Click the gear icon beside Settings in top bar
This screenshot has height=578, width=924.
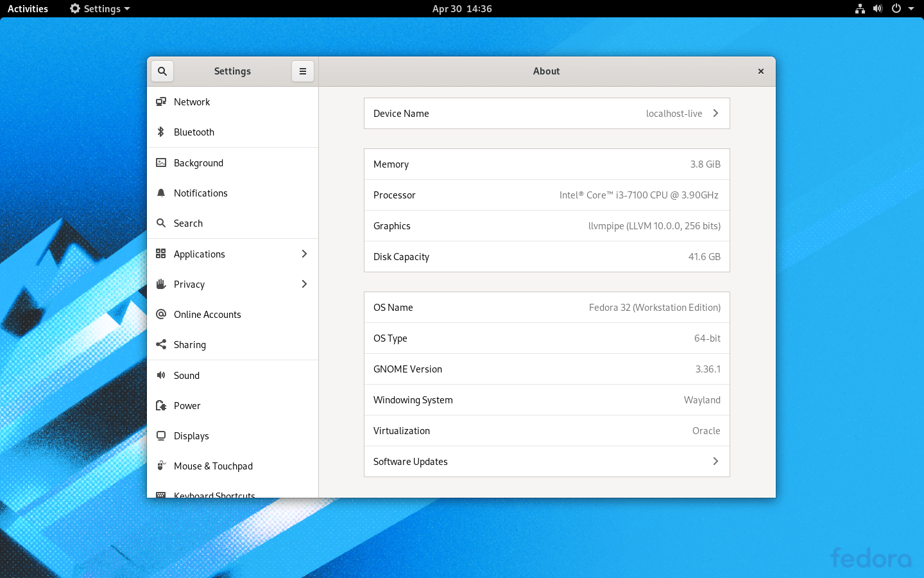(x=75, y=8)
